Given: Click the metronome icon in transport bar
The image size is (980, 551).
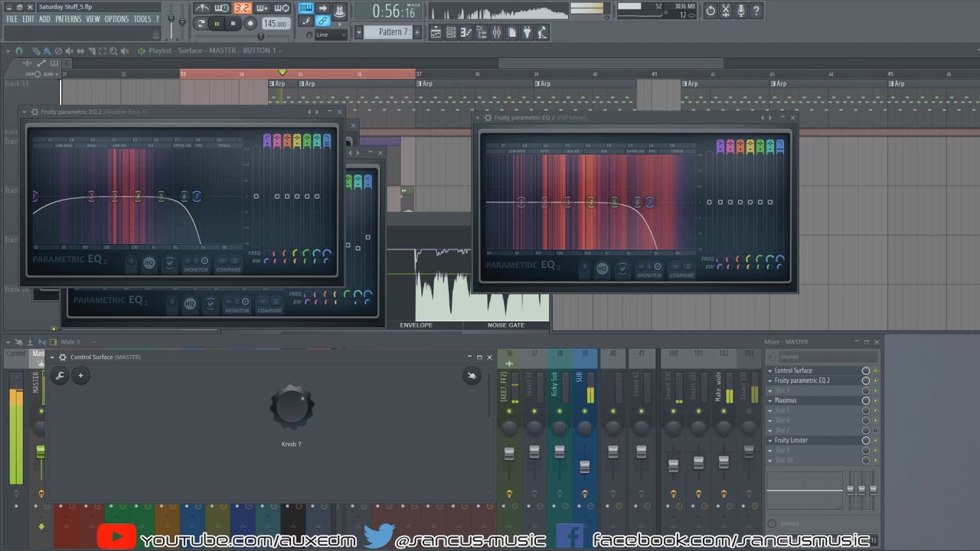Looking at the screenshot, I should (202, 8).
